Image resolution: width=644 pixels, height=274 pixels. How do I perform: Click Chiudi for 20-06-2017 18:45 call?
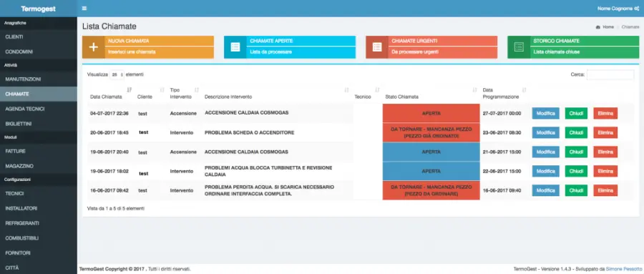click(576, 132)
